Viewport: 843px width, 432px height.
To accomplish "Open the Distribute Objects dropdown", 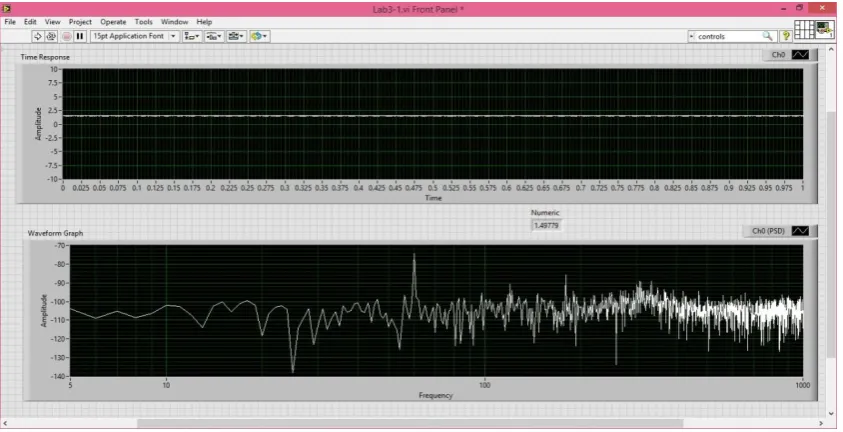I will click(x=214, y=37).
